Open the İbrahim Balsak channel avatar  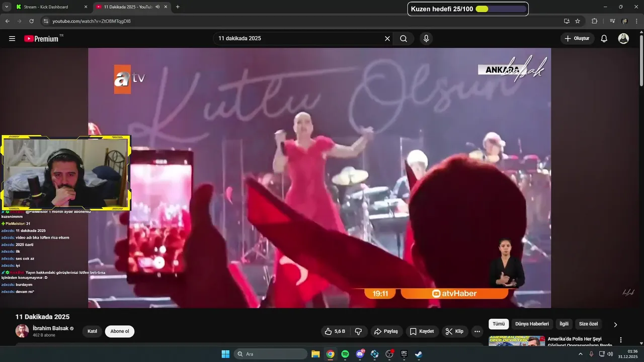pyautogui.click(x=22, y=331)
